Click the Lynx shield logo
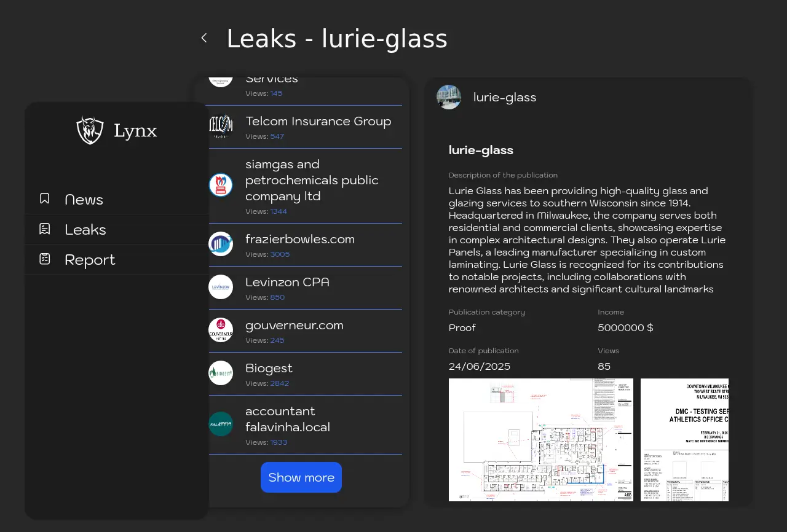This screenshot has height=532, width=787. (90, 130)
